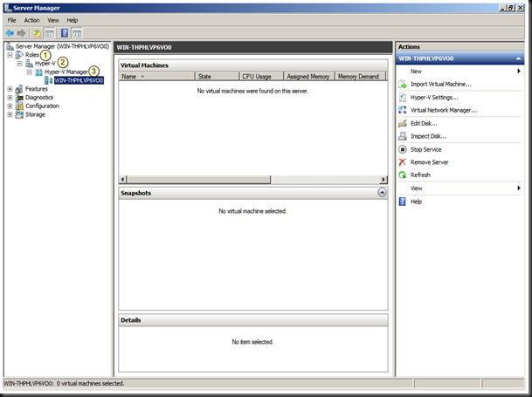Collapse the Roles node
Screen dimensions: 532x397
click(10, 55)
